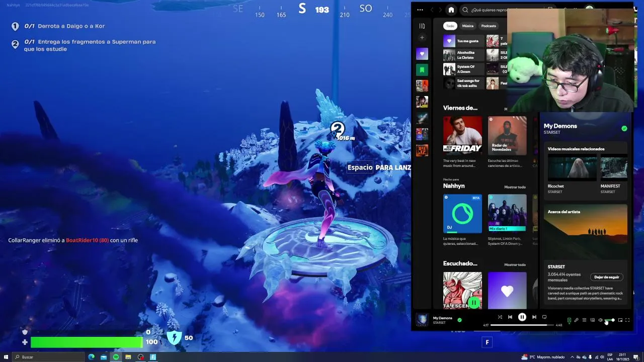Open the green bookmark Your Episodes tile
The image size is (644, 362).
coord(422,69)
